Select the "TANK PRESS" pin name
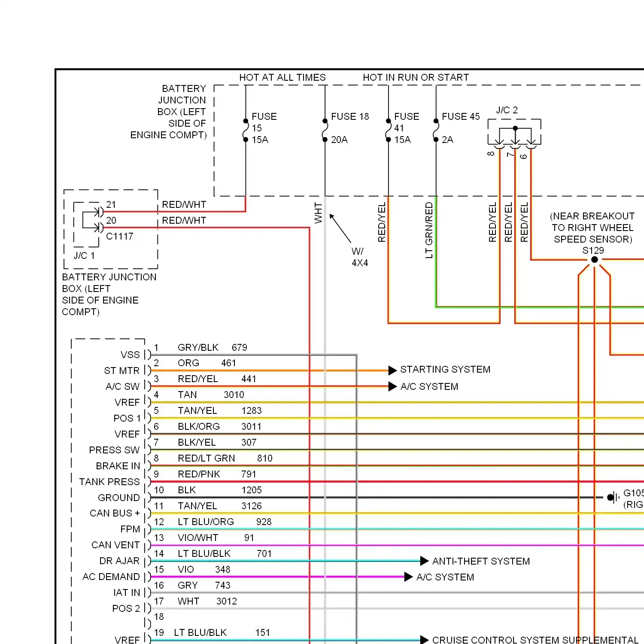The image size is (644, 644). tap(109, 482)
